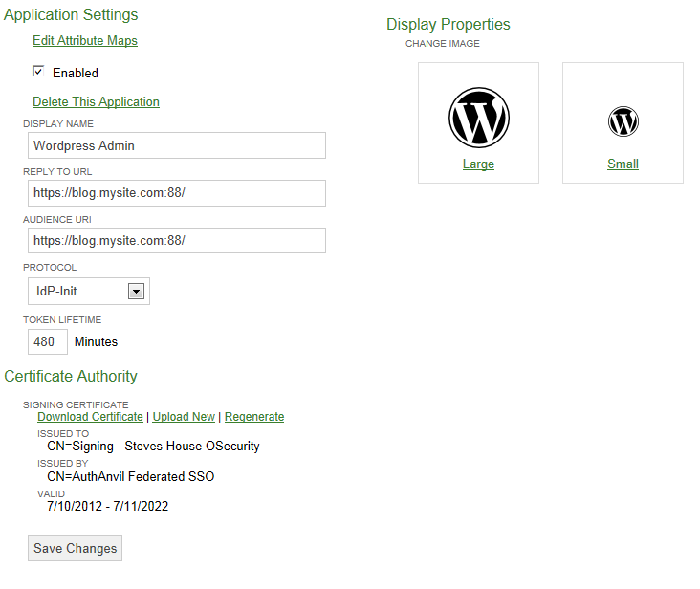This screenshot has width=700, height=589.
Task: Click the Small image link
Action: point(623,164)
